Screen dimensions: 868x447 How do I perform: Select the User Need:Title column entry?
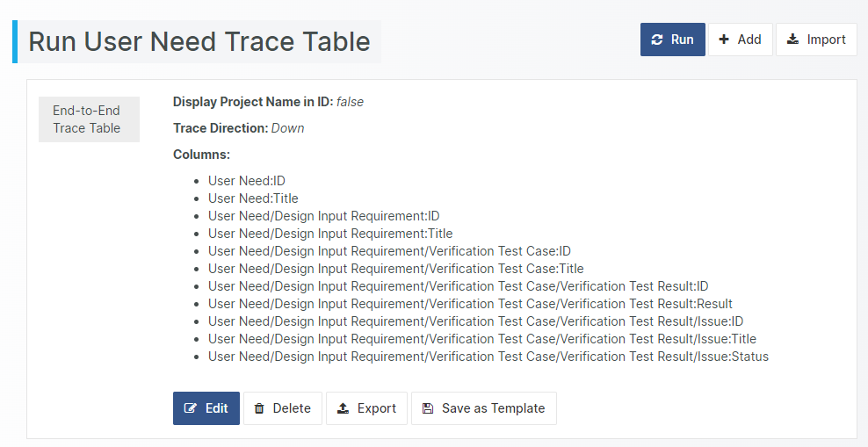(x=253, y=198)
